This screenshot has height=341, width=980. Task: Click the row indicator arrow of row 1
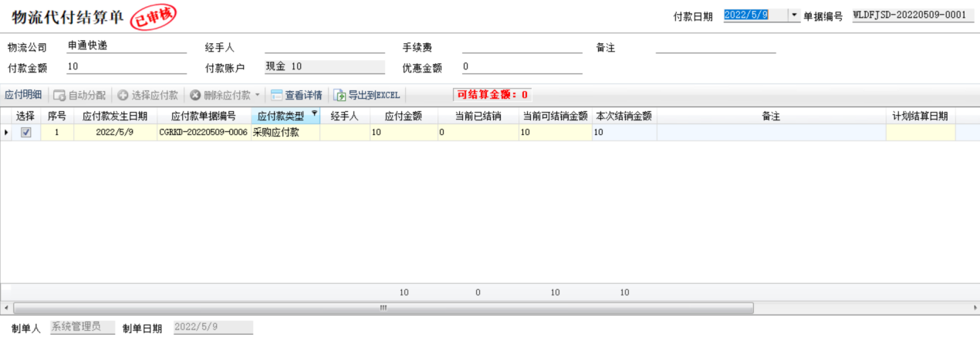pos(7,133)
